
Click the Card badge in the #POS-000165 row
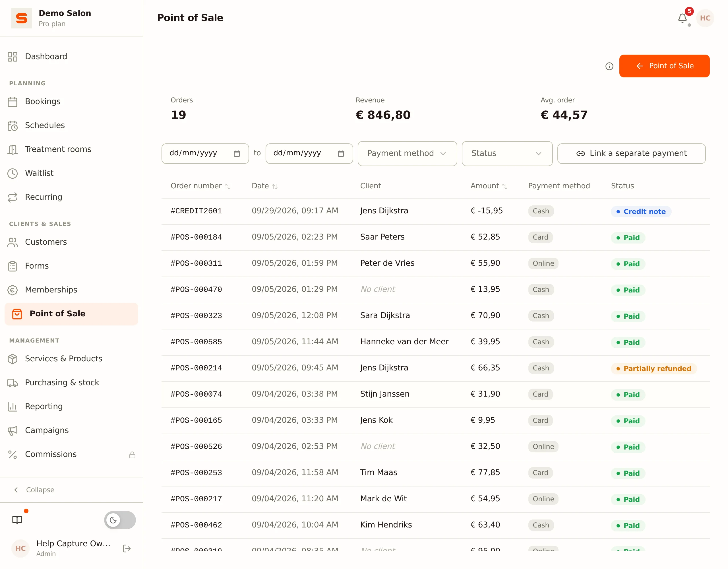click(540, 420)
